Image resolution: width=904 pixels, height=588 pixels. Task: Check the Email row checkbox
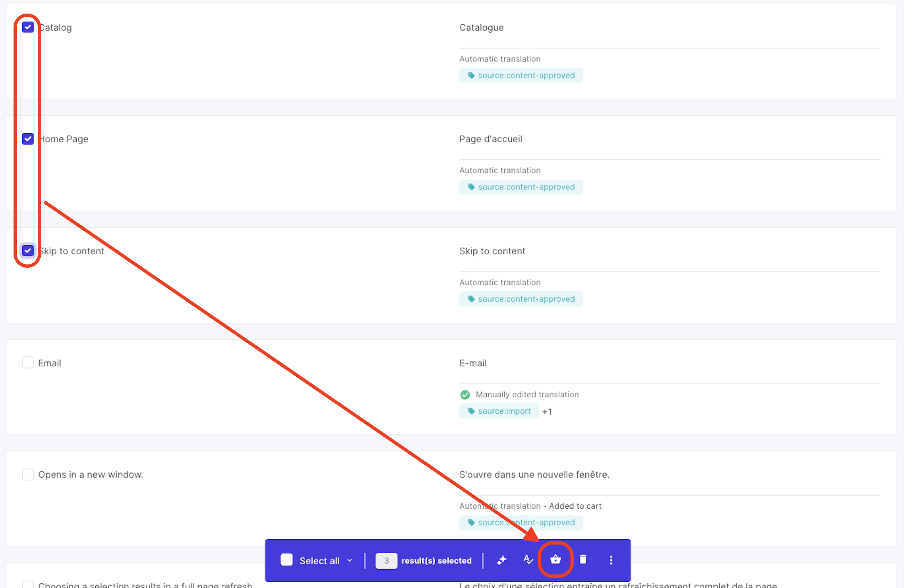click(28, 363)
